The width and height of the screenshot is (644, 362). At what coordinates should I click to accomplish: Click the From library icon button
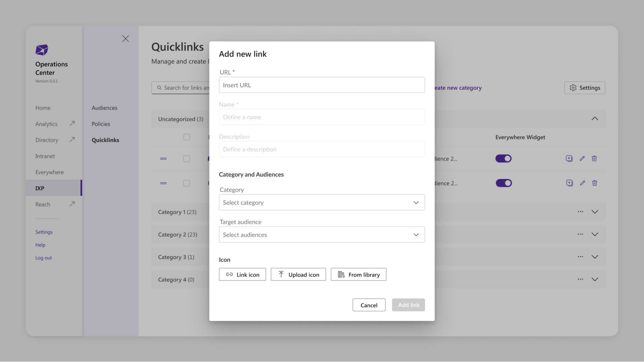click(x=358, y=274)
